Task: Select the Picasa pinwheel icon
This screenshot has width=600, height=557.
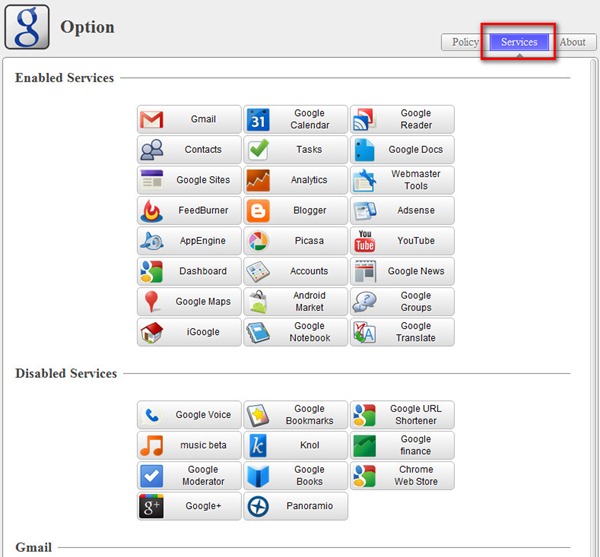Action: (258, 241)
